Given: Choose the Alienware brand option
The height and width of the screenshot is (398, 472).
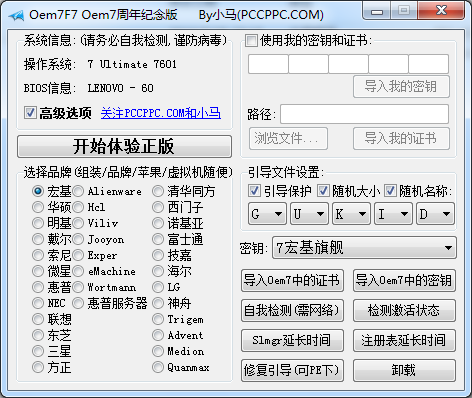Looking at the screenshot, I should pos(78,191).
